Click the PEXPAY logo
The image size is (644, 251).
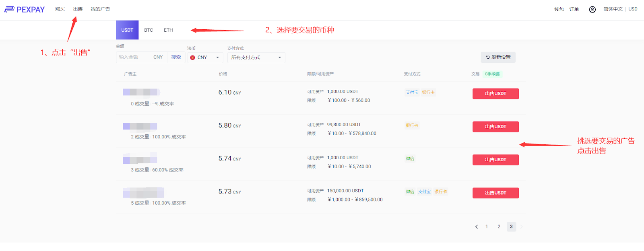[25, 9]
